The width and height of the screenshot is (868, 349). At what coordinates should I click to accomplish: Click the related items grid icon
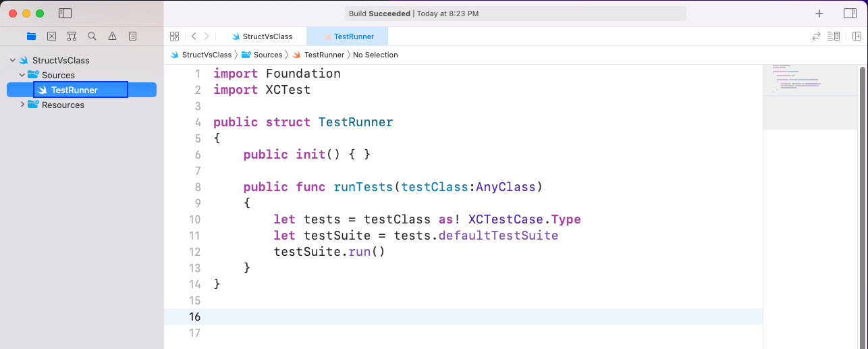[x=174, y=36]
